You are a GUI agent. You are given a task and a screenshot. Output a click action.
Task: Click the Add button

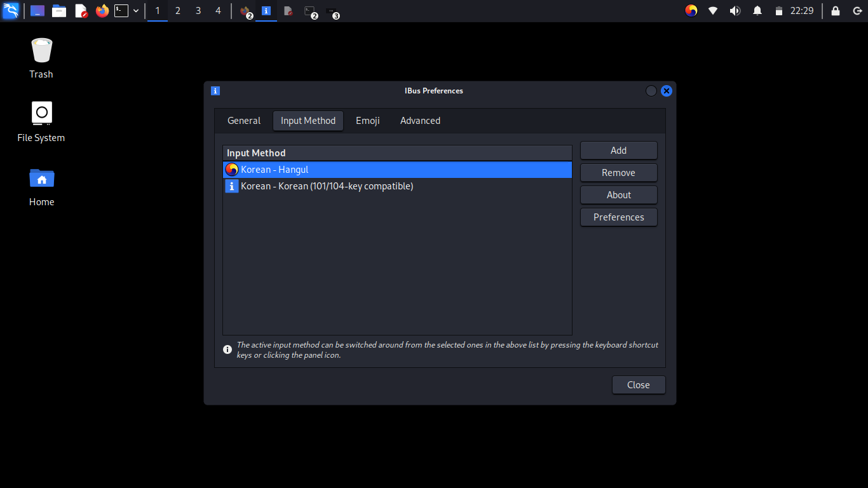[619, 151]
